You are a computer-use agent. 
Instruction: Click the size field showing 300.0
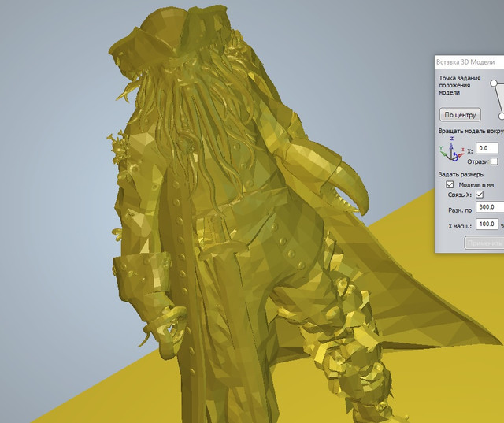click(x=490, y=207)
